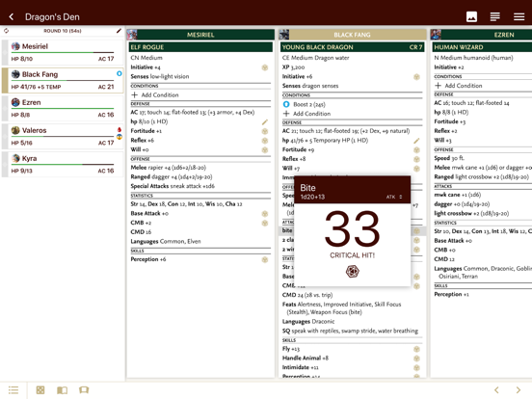The width and height of the screenshot is (532, 399).
Task: Click the ROUND 10 counter label
Action: tap(63, 31)
